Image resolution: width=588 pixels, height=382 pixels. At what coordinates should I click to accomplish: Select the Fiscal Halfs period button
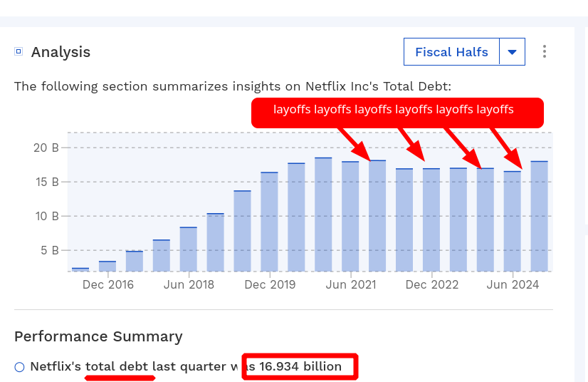pos(451,52)
